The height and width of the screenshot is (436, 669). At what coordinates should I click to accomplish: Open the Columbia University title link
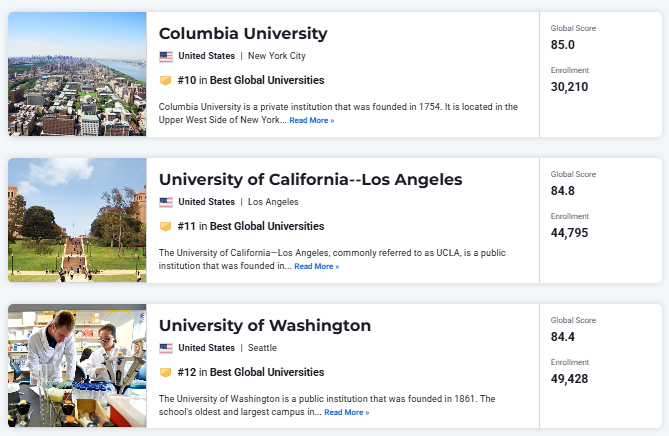coord(243,33)
